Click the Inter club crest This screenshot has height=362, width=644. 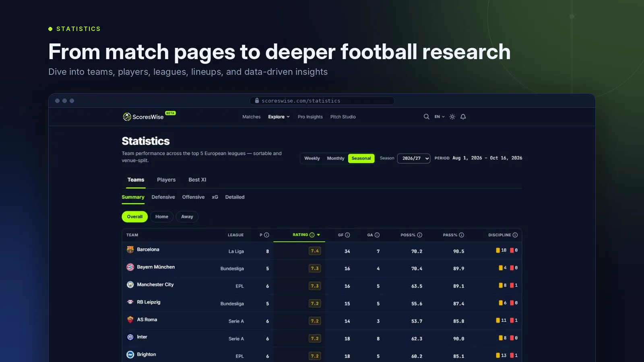click(x=130, y=337)
